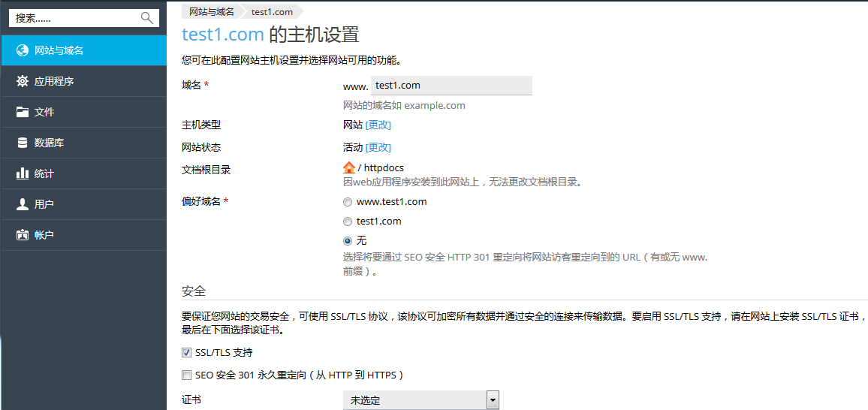Screen dimensions: 868x410
Task: Select the 无 preferred domain option
Action: 347,241
